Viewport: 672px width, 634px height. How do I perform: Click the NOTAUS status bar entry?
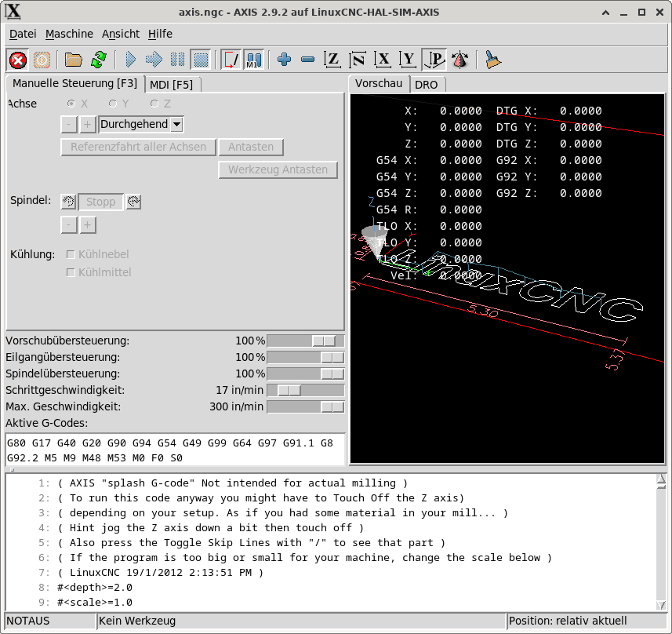click(x=50, y=621)
